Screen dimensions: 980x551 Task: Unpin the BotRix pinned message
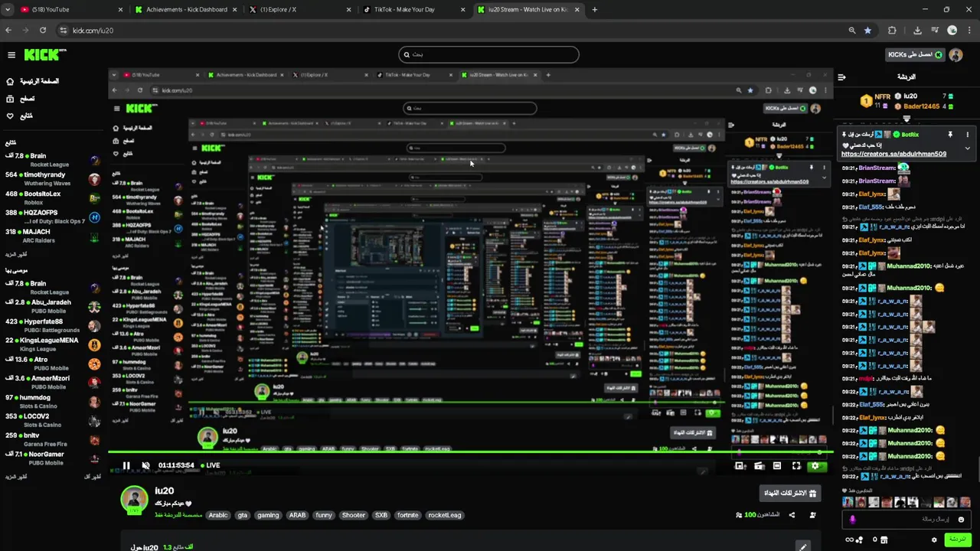click(x=950, y=135)
